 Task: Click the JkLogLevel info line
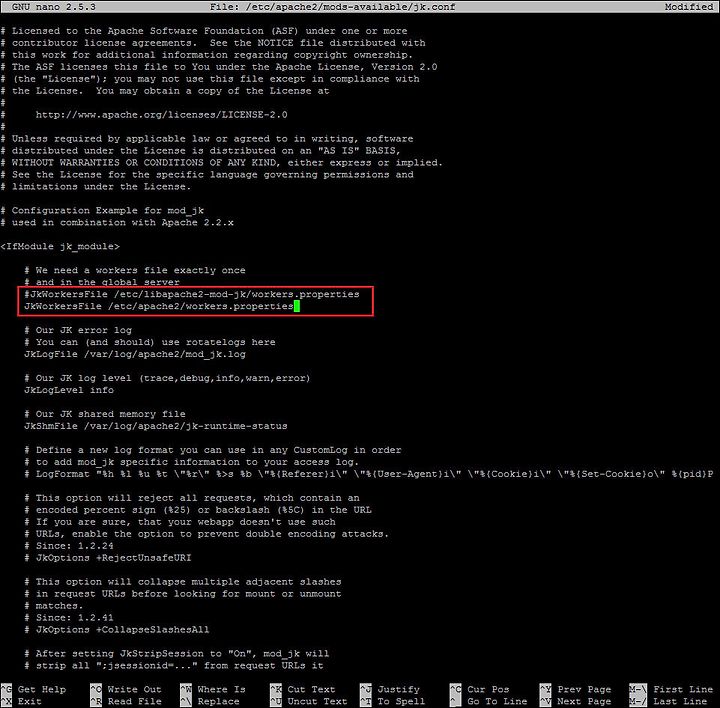[x=69, y=390]
